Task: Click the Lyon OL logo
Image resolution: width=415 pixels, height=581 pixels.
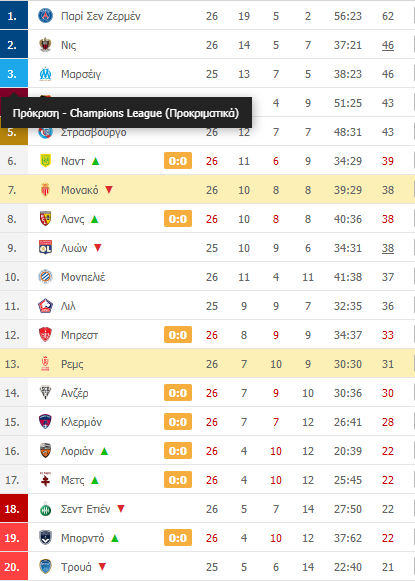Action: [45, 248]
